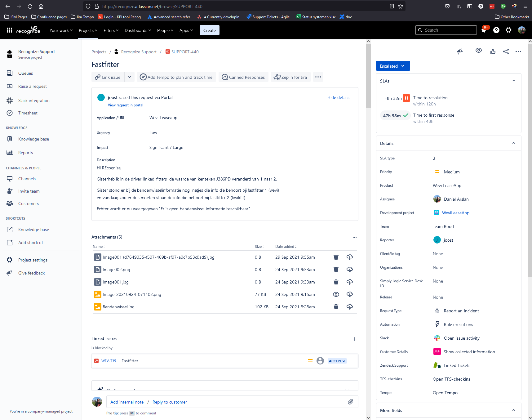Open Project settings in sidebar
The width and height of the screenshot is (532, 420).
33,260
